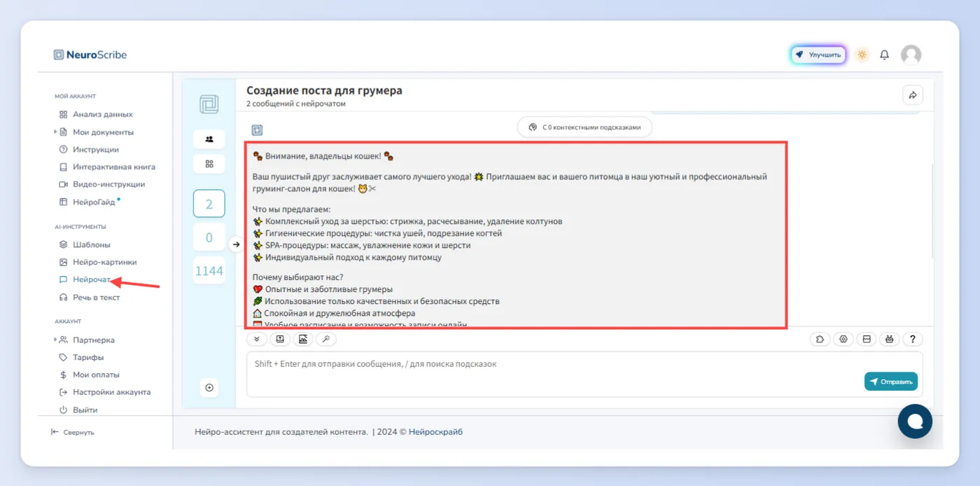This screenshot has width=980, height=486.
Task: Click the split-panel layout icon above the message box
Action: [867, 339]
